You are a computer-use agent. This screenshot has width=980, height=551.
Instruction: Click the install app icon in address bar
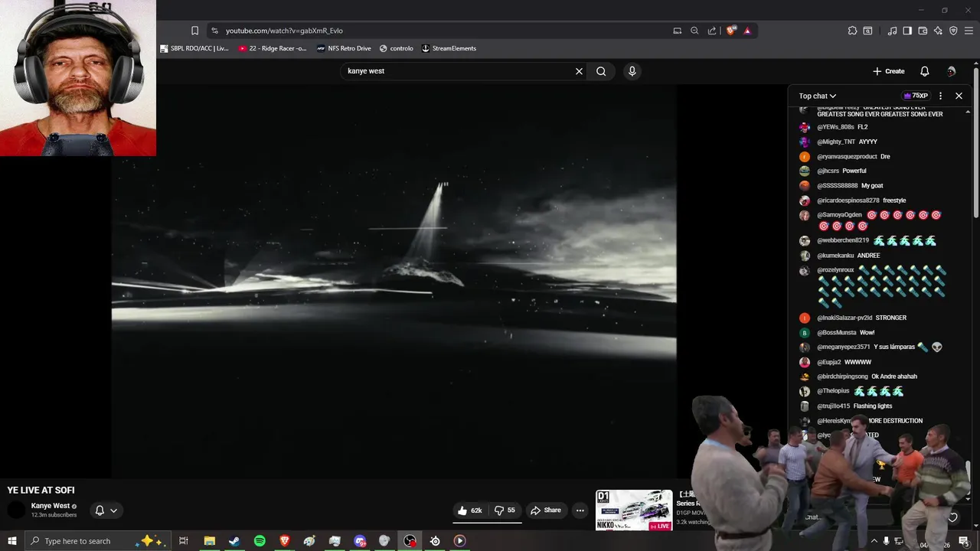[678, 31]
